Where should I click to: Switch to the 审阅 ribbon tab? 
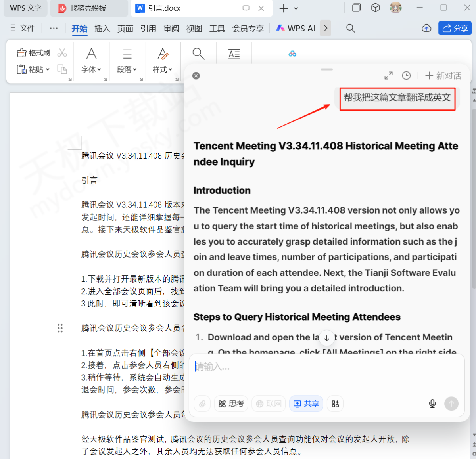[171, 29]
